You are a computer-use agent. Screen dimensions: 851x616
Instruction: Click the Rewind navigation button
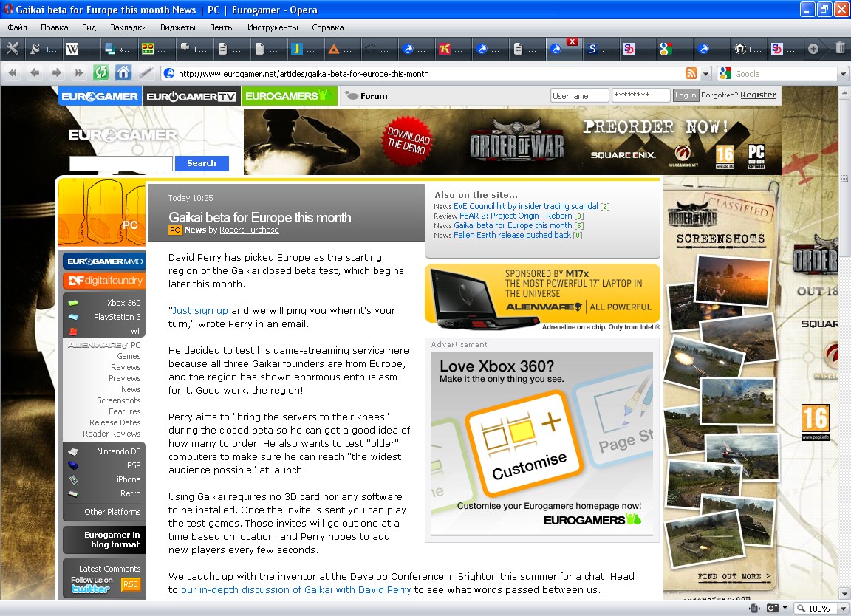point(13,72)
